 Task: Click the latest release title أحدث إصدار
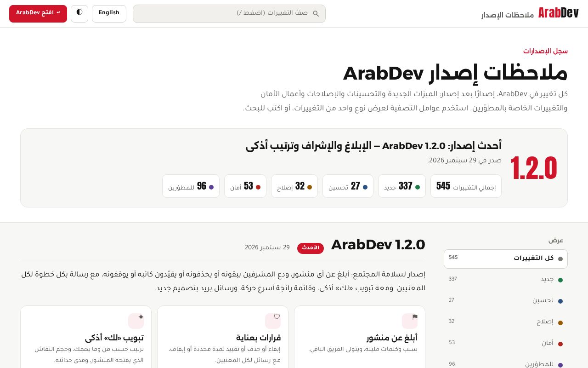tap(373, 146)
